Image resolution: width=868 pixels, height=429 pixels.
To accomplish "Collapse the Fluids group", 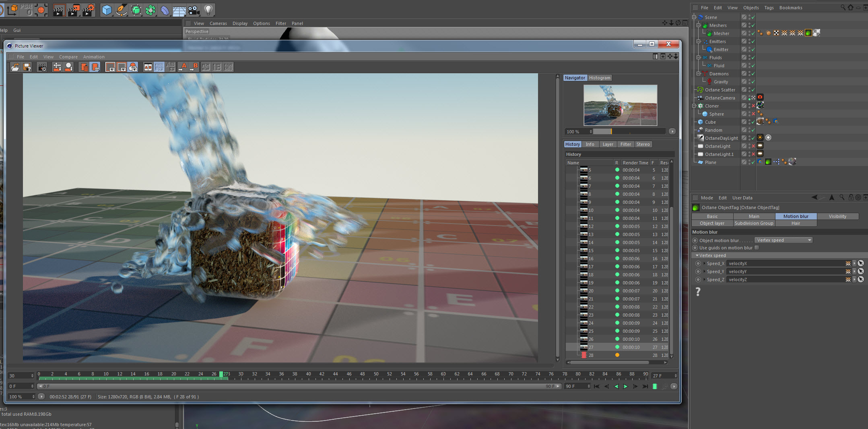I will 699,58.
